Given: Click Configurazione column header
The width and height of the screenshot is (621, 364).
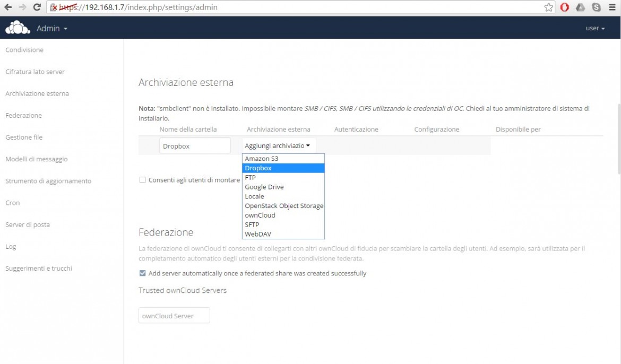Looking at the screenshot, I should coord(437,129).
